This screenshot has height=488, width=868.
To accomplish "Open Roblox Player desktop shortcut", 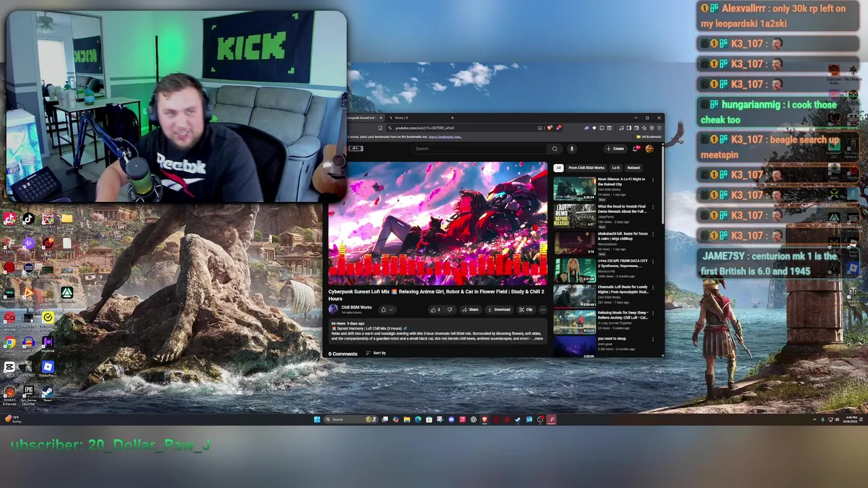I will 48,369.
